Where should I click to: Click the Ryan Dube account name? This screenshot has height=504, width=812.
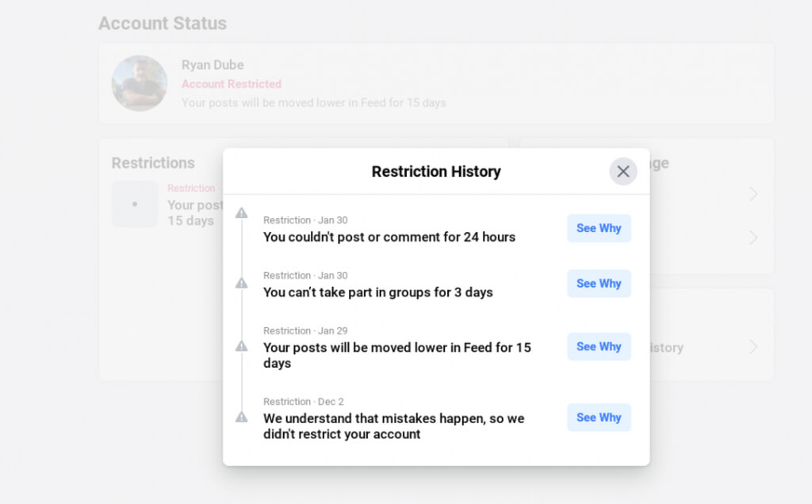tap(213, 65)
